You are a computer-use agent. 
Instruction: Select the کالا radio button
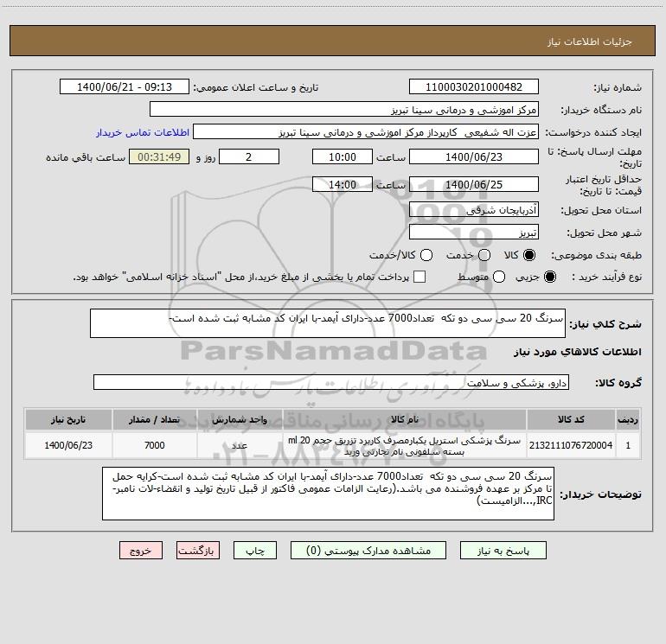tap(529, 255)
